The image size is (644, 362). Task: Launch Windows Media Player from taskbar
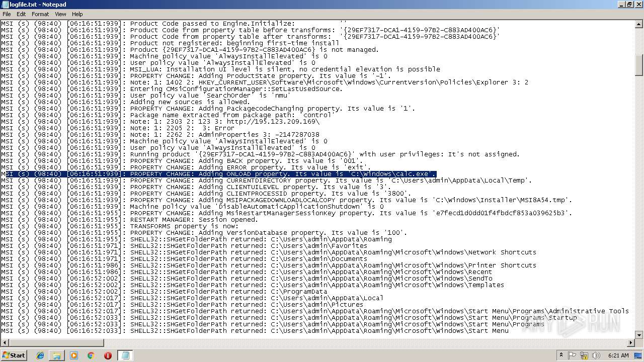coord(74,355)
